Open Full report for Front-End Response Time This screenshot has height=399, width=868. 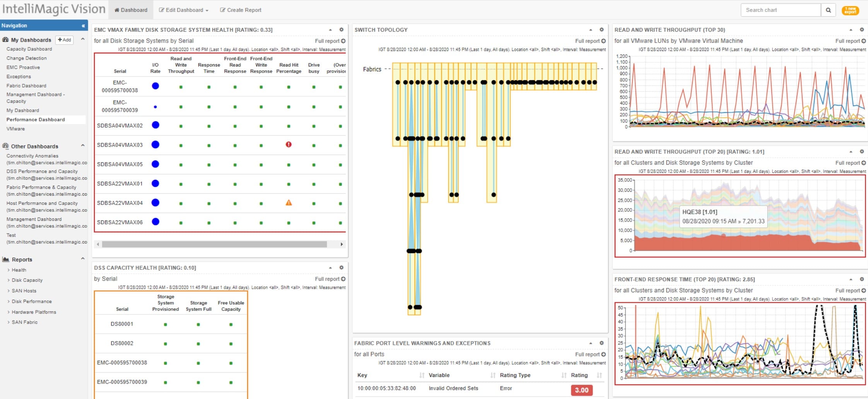click(851, 290)
